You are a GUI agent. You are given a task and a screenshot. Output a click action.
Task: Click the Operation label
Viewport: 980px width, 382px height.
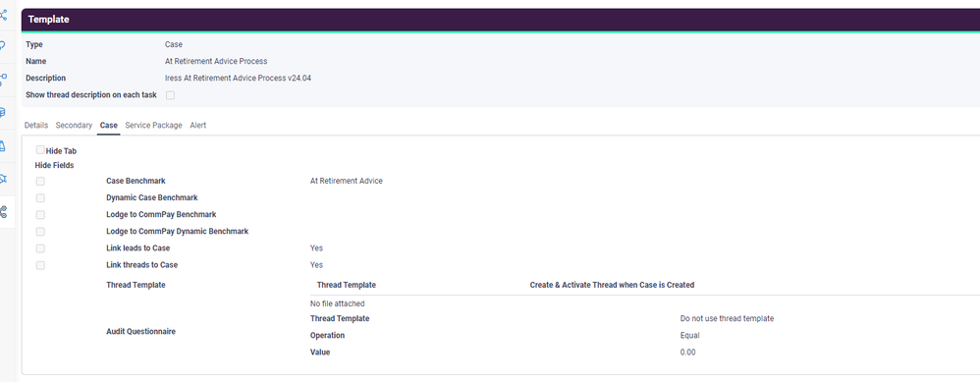(x=328, y=336)
